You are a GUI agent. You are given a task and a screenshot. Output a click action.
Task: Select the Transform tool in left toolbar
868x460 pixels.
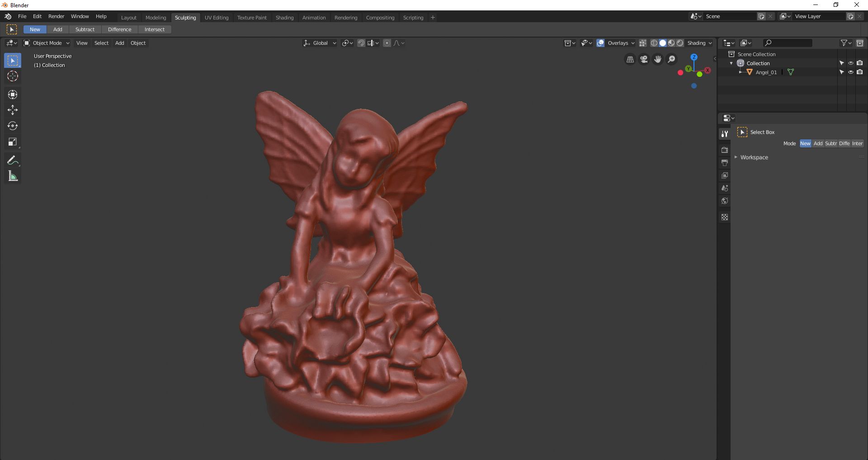[x=13, y=94]
